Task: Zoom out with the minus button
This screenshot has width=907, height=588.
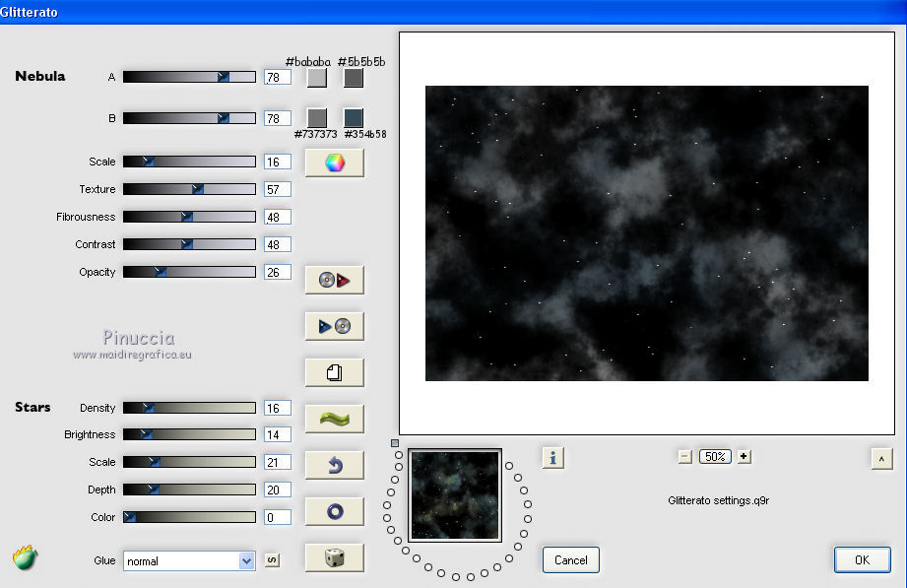Action: pos(684,457)
